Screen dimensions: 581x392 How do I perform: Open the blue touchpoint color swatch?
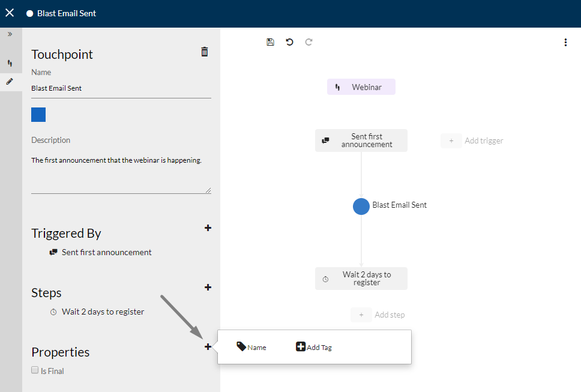click(38, 115)
